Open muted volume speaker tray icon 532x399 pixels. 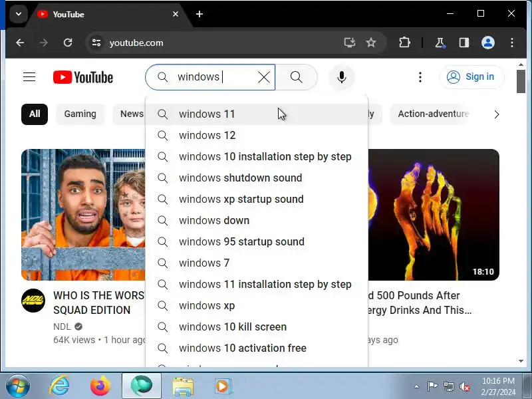[x=465, y=386]
